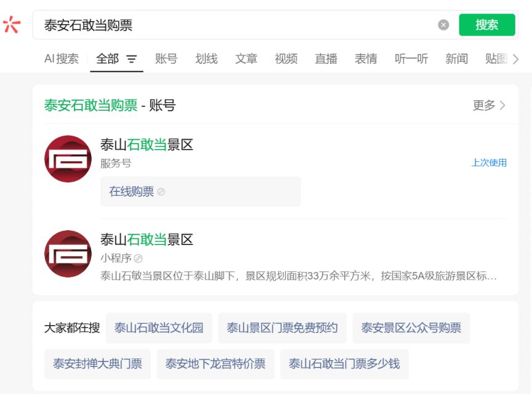Click the 泰山石敢当景区 小程序 avatar
This screenshot has height=394, width=532.
click(68, 254)
